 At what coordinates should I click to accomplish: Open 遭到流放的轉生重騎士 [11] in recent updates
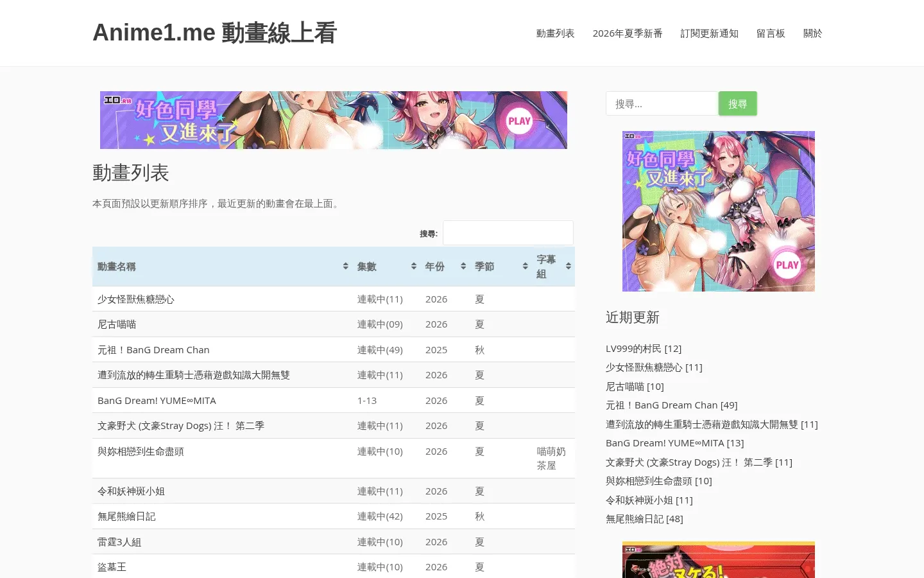coord(712,425)
